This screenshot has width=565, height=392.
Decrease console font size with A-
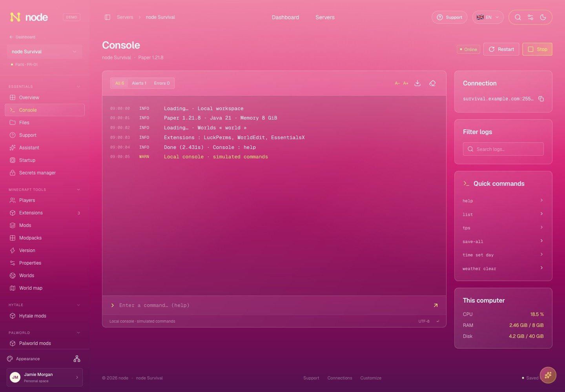click(x=397, y=83)
